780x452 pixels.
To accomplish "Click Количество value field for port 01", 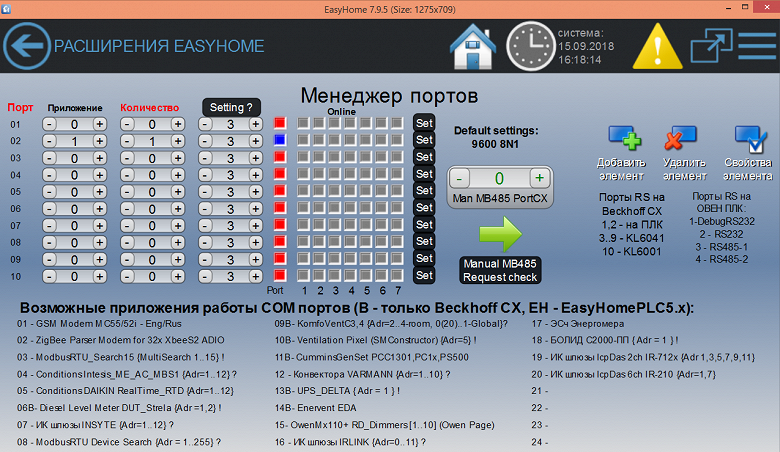I will click(x=152, y=124).
